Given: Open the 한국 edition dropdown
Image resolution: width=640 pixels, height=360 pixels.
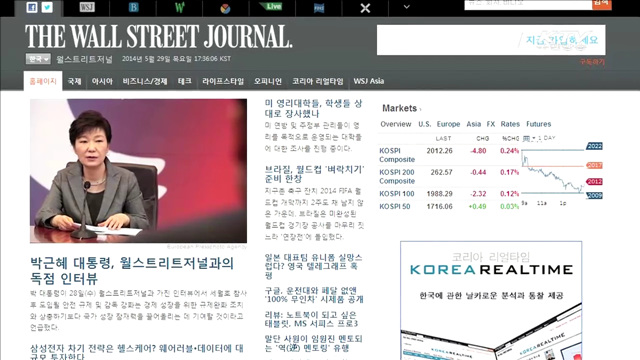Looking at the screenshot, I should 38,59.
